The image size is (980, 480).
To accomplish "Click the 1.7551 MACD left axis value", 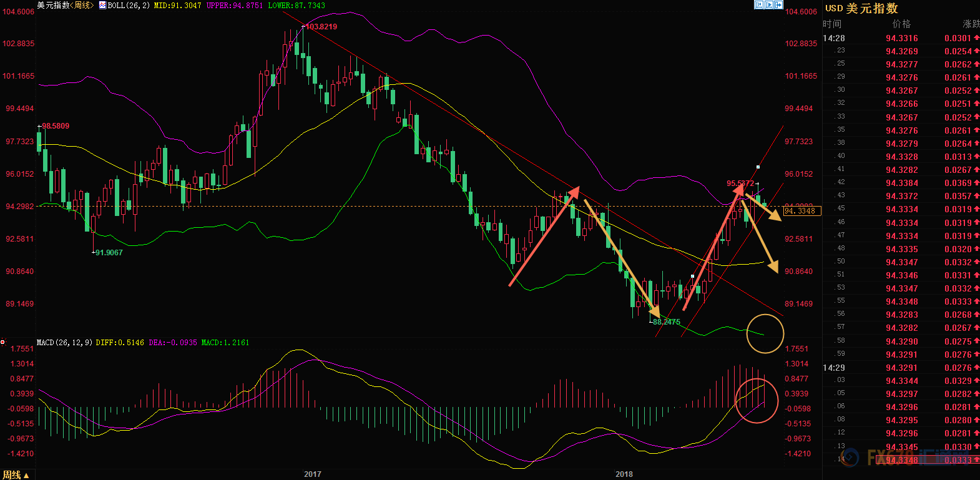I will click(22, 349).
